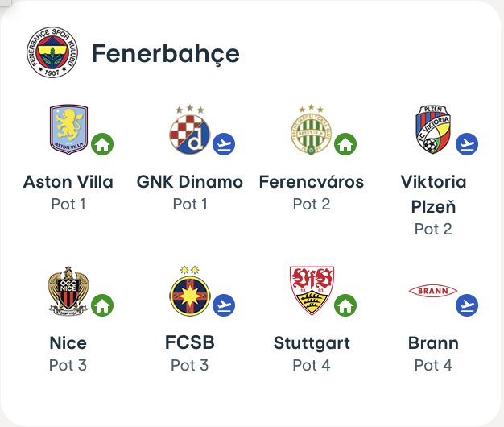
Task: Click the GNK Dinamo club crest
Action: click(x=189, y=130)
